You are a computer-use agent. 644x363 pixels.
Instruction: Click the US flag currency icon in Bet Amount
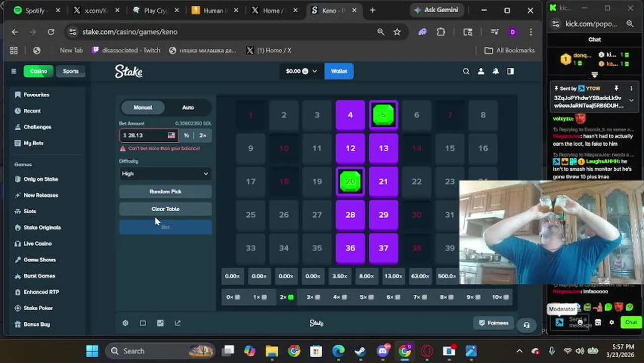(x=171, y=135)
